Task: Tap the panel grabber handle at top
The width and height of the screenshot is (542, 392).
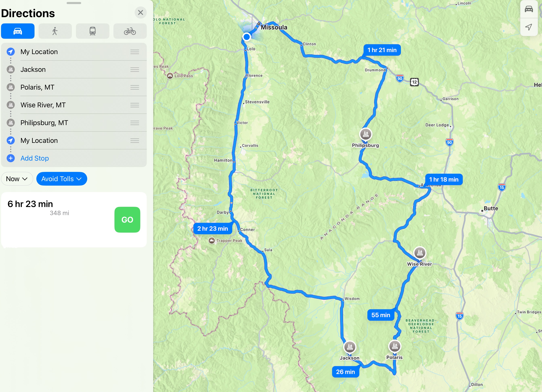Action: (x=74, y=3)
